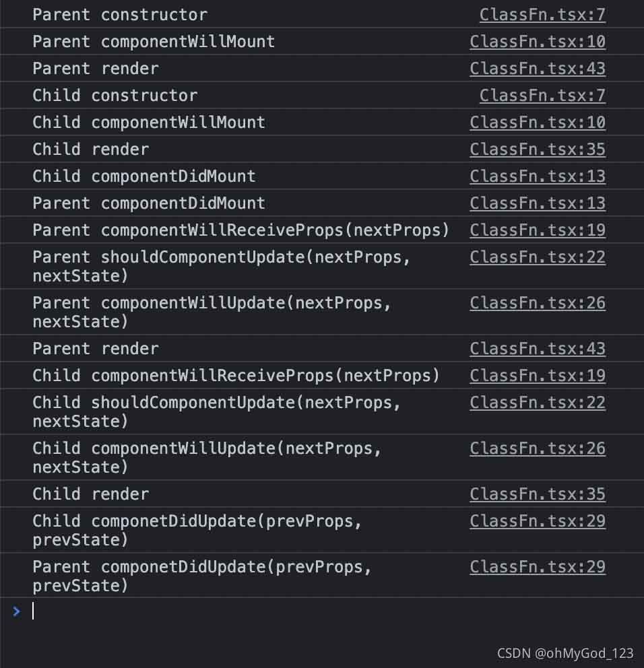Image resolution: width=644 pixels, height=668 pixels.
Task: Open source link beside Parent componentDidMount
Action: point(538,203)
